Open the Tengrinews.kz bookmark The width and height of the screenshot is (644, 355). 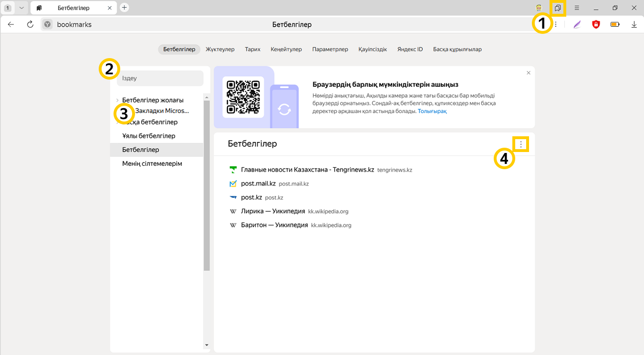(307, 170)
